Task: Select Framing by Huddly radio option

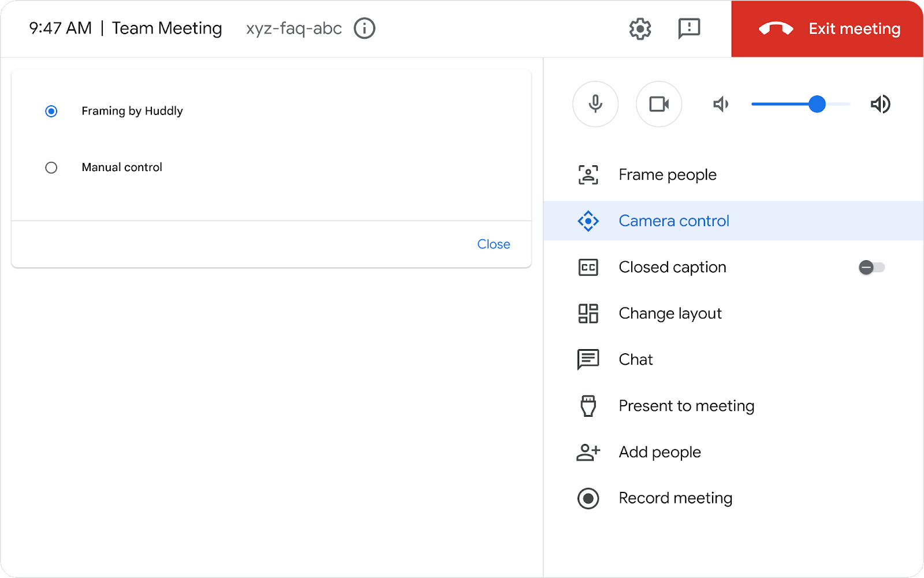Action: 51,111
